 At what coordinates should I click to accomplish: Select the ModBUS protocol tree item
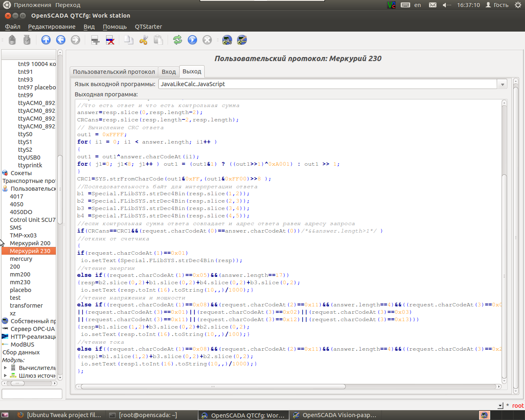coord(22,345)
